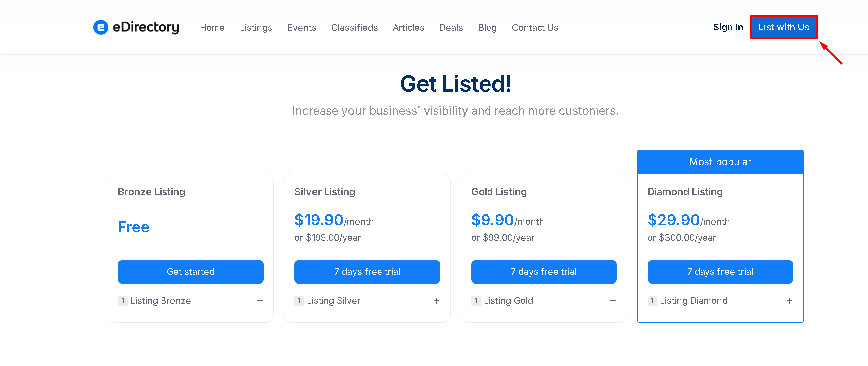This screenshot has width=868, height=366.
Task: Expand Listing Silver plus icon
Action: pos(436,301)
